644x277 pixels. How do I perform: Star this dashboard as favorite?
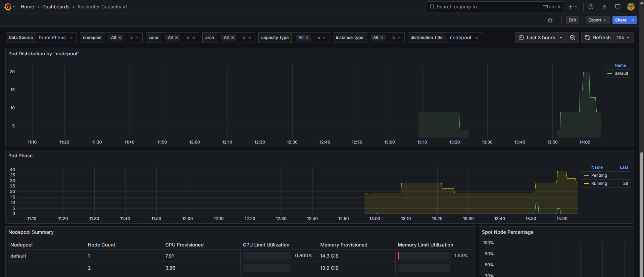tap(550, 20)
